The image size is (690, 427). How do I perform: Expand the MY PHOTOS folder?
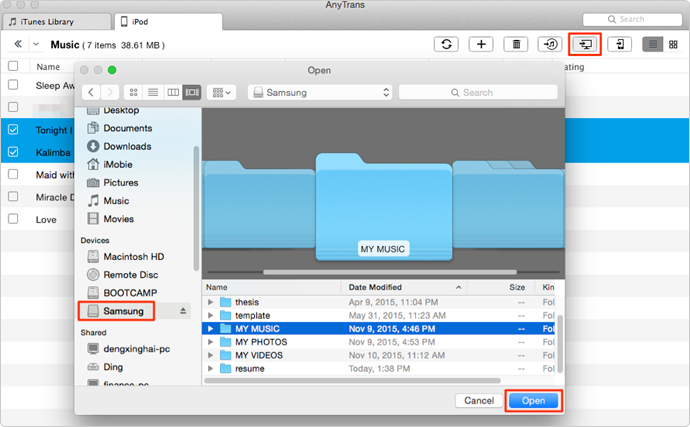pyautogui.click(x=210, y=342)
